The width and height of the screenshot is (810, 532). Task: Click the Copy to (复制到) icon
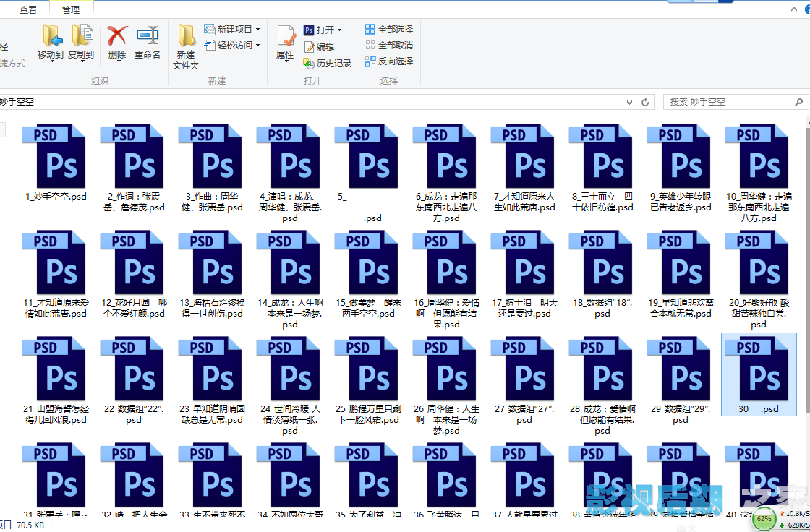82,35
